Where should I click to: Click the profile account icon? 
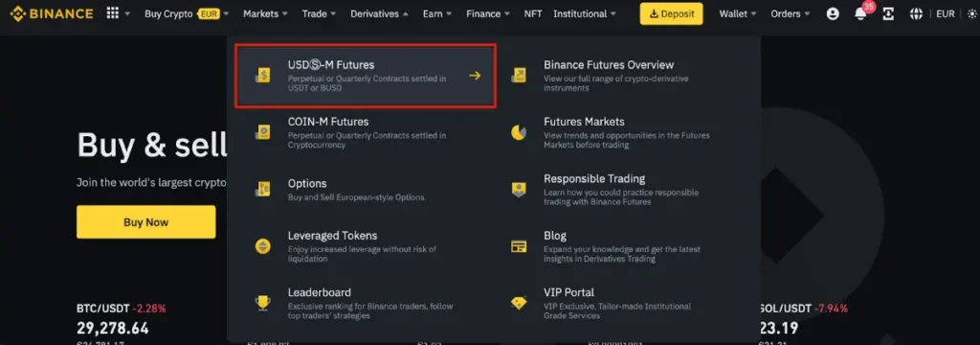[833, 13]
